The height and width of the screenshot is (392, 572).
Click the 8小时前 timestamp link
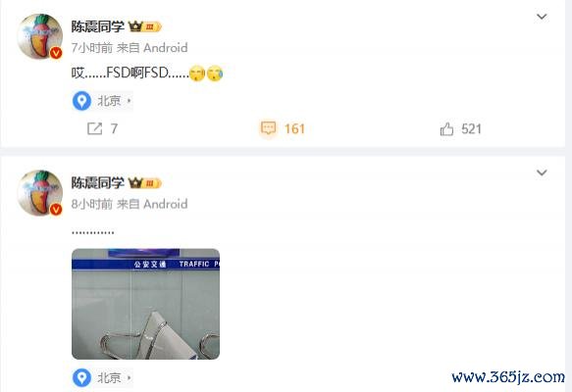pos(92,204)
